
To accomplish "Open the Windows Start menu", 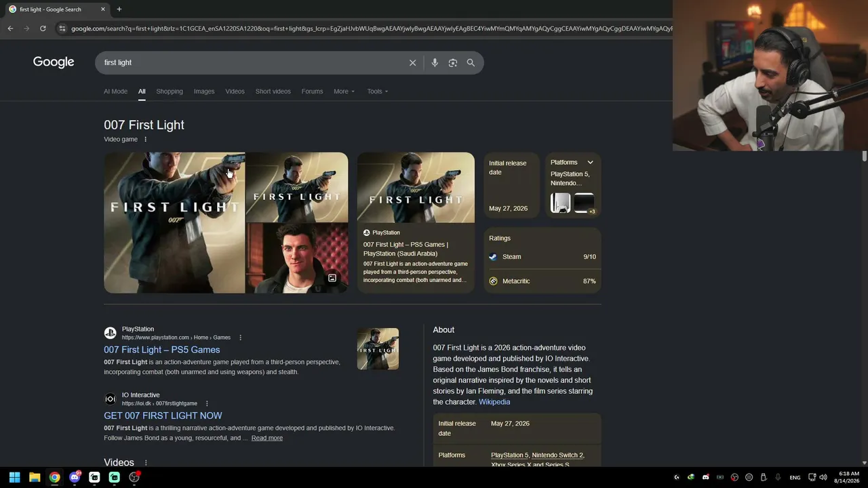I will 14,477.
